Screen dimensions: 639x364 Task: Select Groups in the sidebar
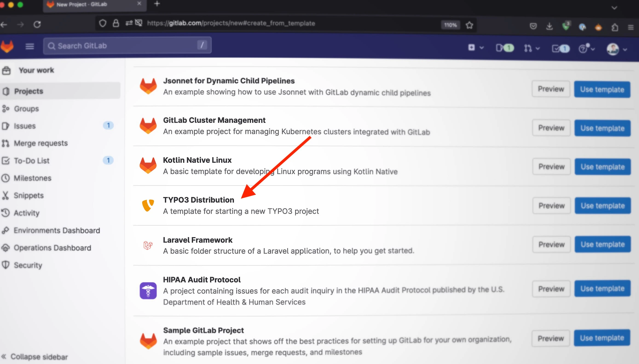pos(26,109)
